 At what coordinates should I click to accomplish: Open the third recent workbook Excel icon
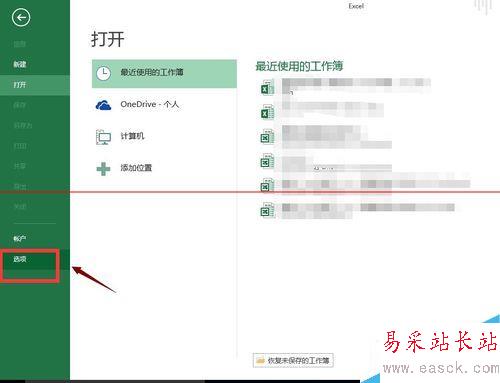267,137
